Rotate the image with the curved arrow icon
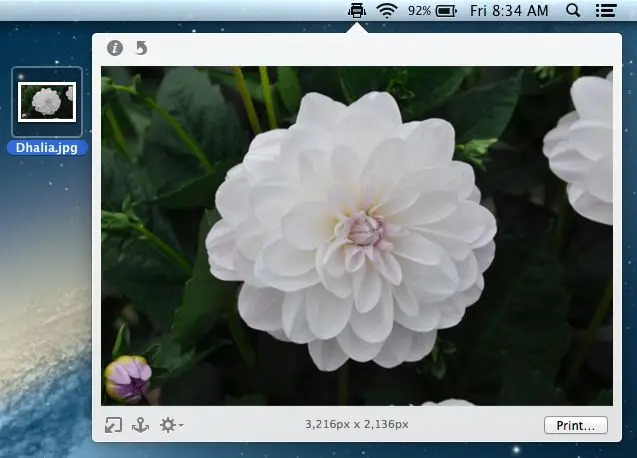Viewport: 637px width, 458px height. click(x=141, y=48)
